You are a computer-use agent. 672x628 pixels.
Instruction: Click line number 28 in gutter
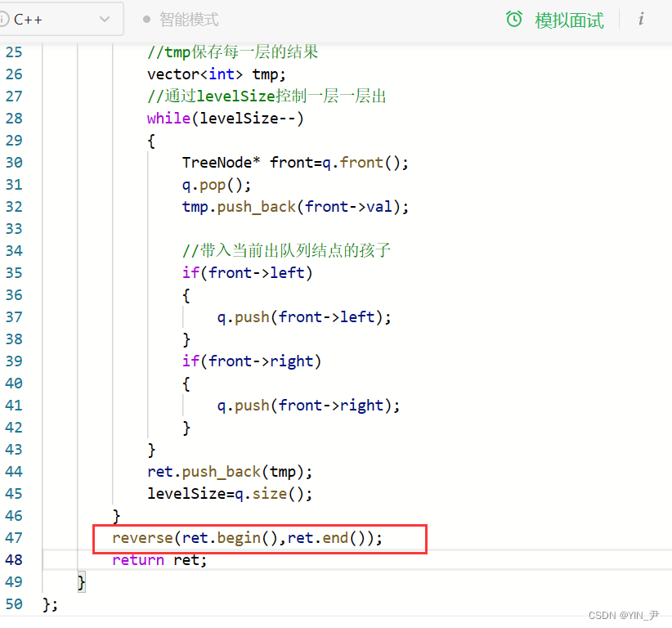(14, 119)
